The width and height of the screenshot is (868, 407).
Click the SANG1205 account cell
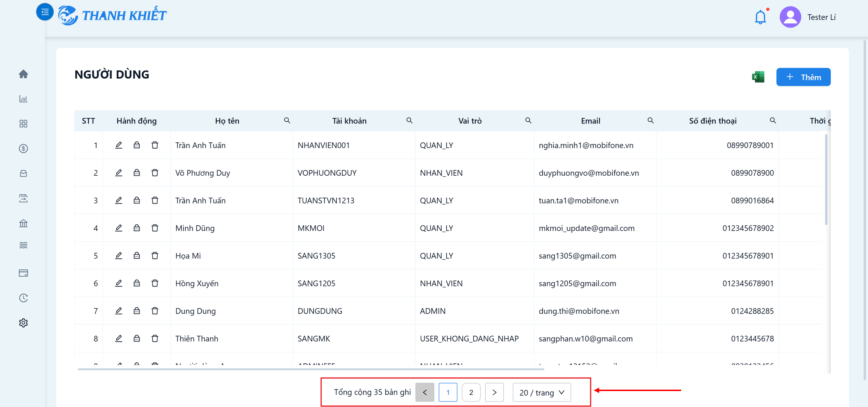pos(316,284)
